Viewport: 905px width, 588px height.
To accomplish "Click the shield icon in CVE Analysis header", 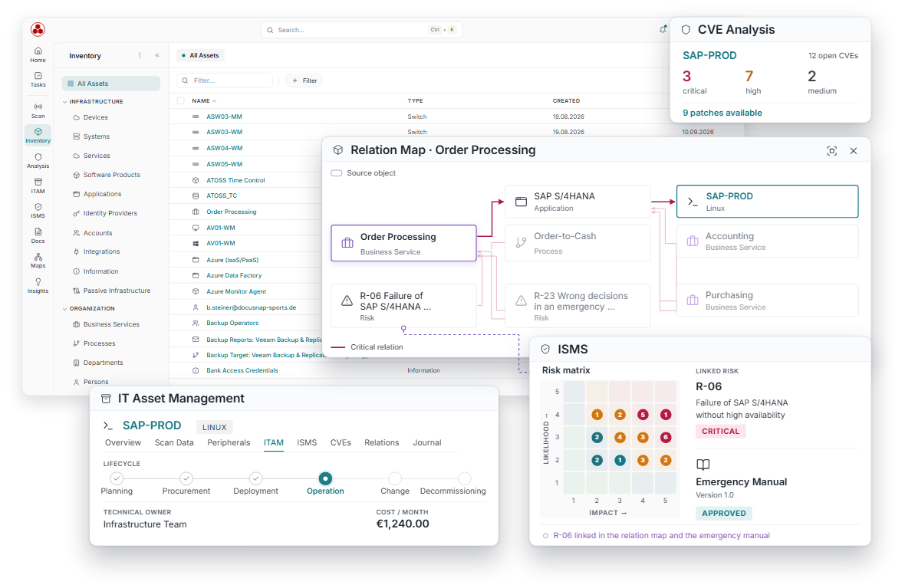I will tap(686, 29).
